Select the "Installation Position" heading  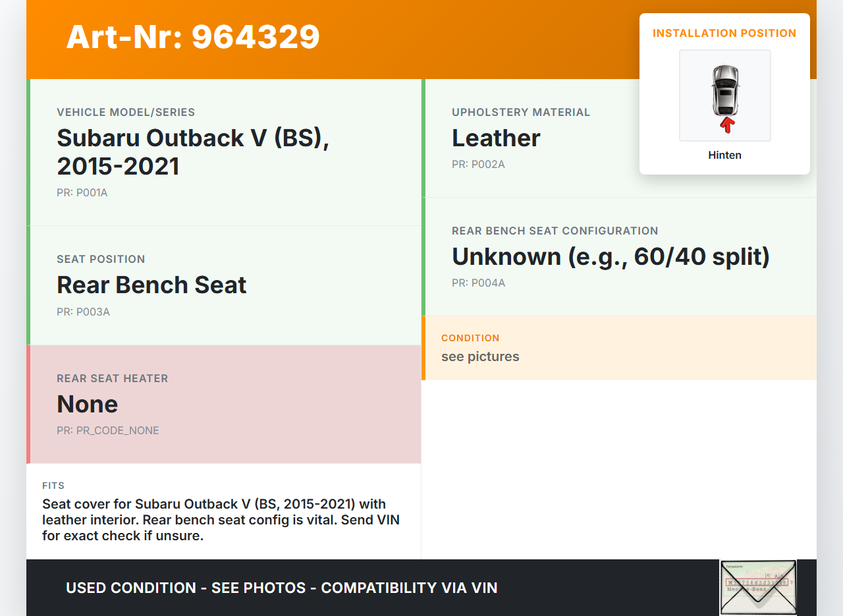pyautogui.click(x=724, y=33)
